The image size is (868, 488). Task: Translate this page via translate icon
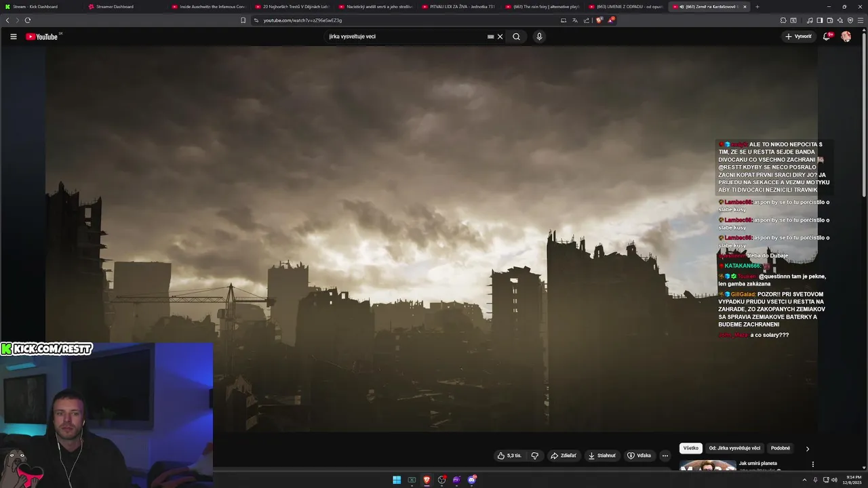point(575,20)
